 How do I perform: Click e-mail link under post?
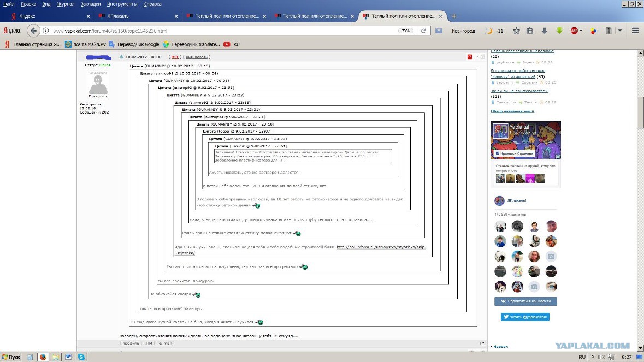[165, 343]
